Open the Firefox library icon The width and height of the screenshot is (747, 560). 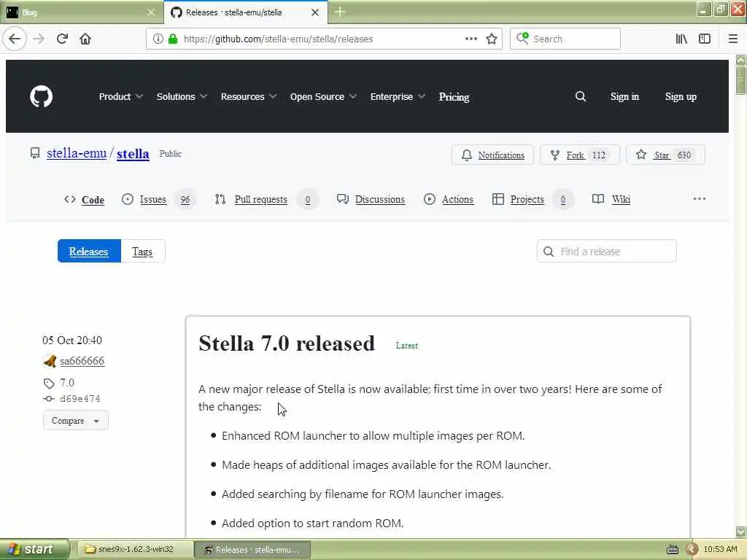point(681,39)
